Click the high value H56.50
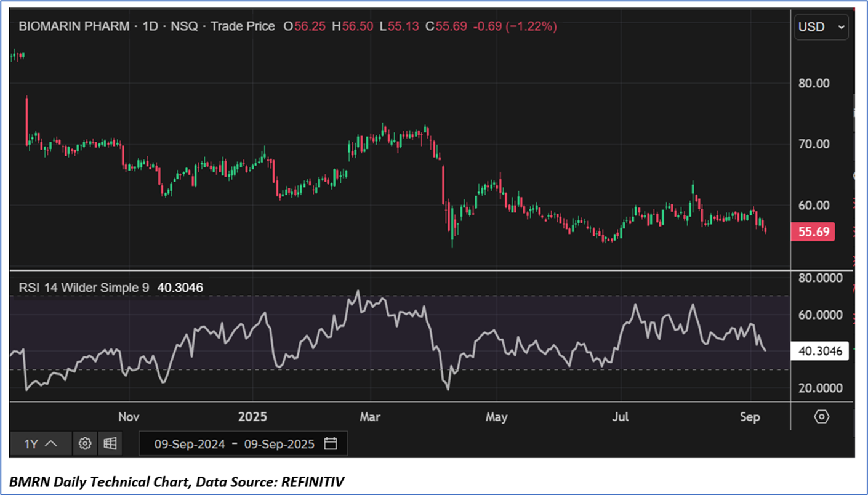Viewport: 868px width, 495px height. [352, 26]
